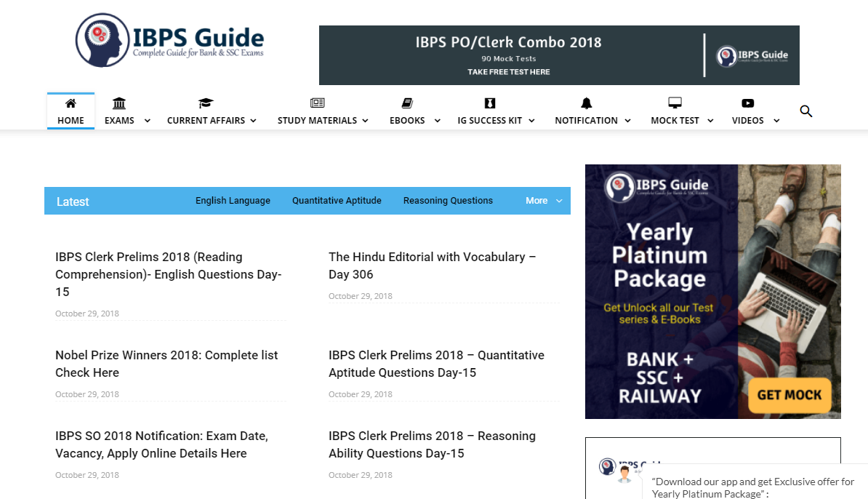The height and width of the screenshot is (499, 868).
Task: Click the Current Affairs graduation cap icon
Action: 206,103
